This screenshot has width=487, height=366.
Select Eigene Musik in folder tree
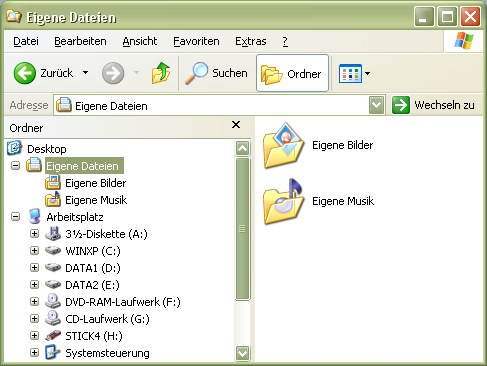coord(96,200)
